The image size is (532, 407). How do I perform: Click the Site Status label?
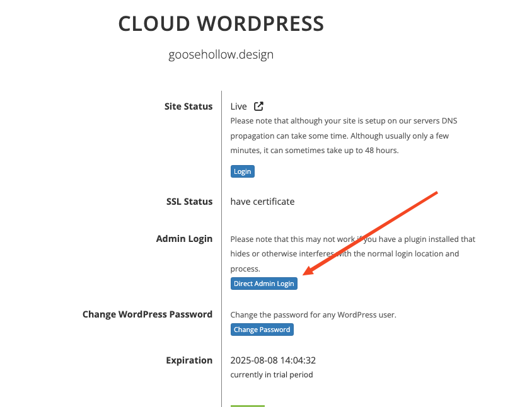coord(188,106)
